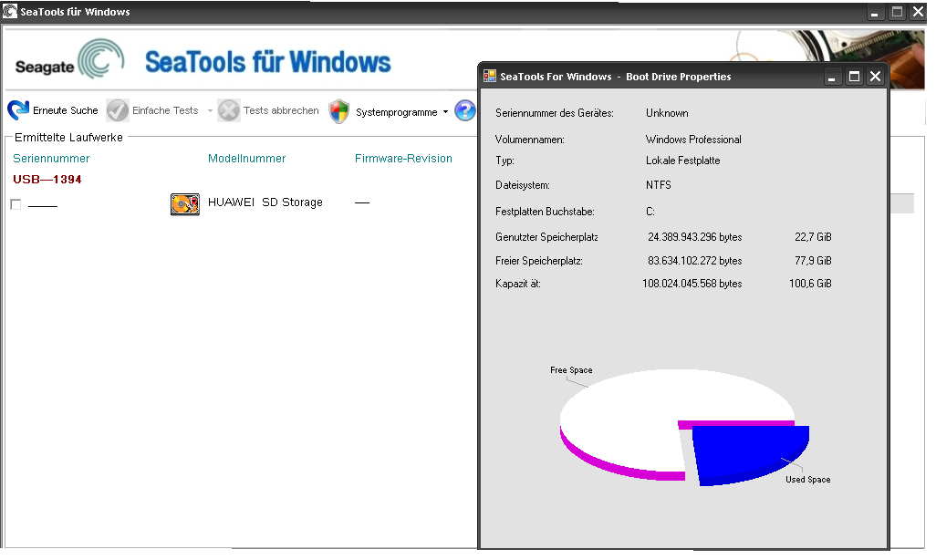Select the USB—1394 group heading

point(47,179)
